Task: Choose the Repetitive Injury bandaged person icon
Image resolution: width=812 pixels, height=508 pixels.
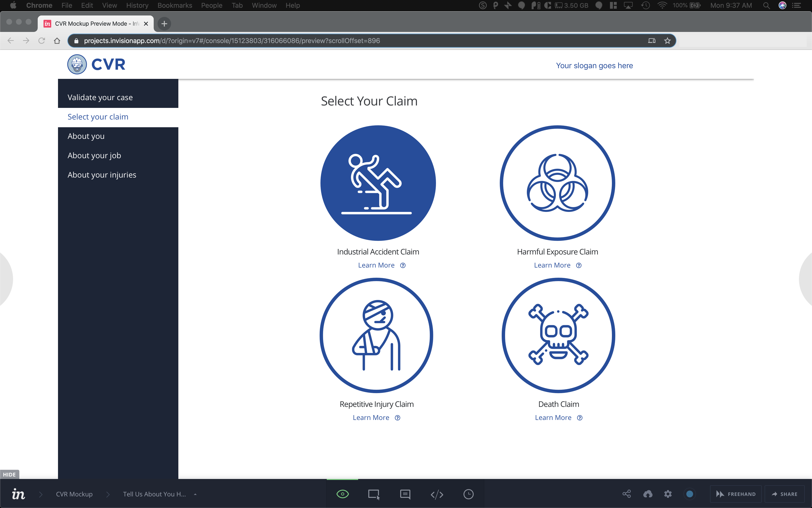Action: pos(377,335)
